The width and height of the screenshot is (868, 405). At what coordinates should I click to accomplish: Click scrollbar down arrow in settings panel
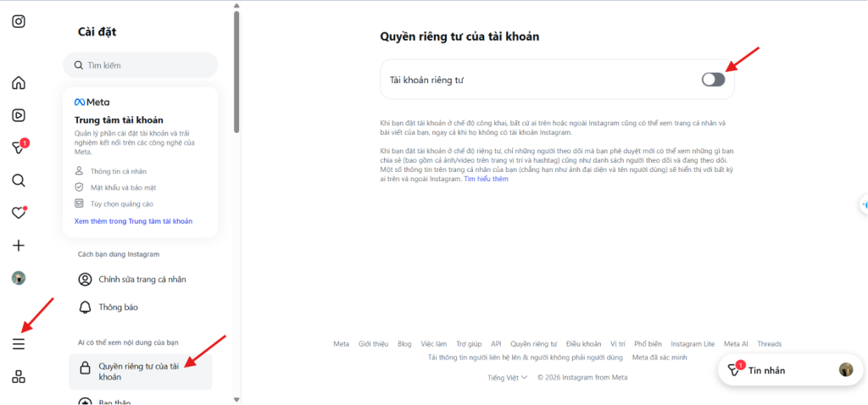[237, 399]
